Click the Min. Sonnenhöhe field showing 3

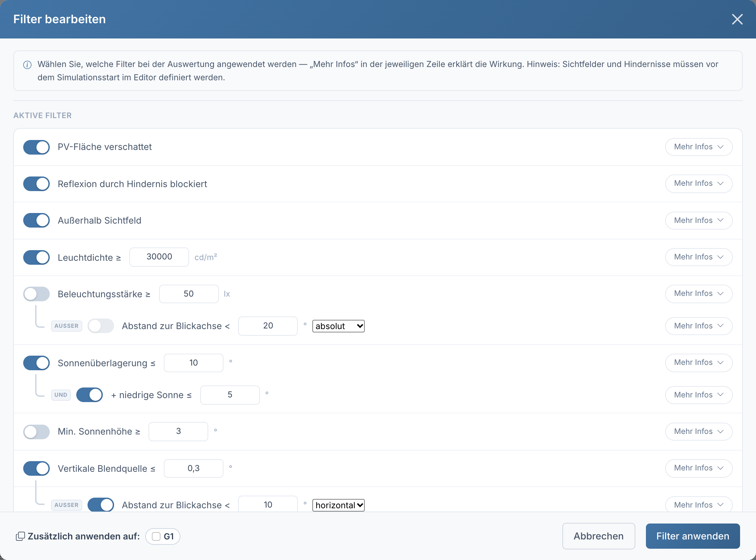click(x=178, y=432)
